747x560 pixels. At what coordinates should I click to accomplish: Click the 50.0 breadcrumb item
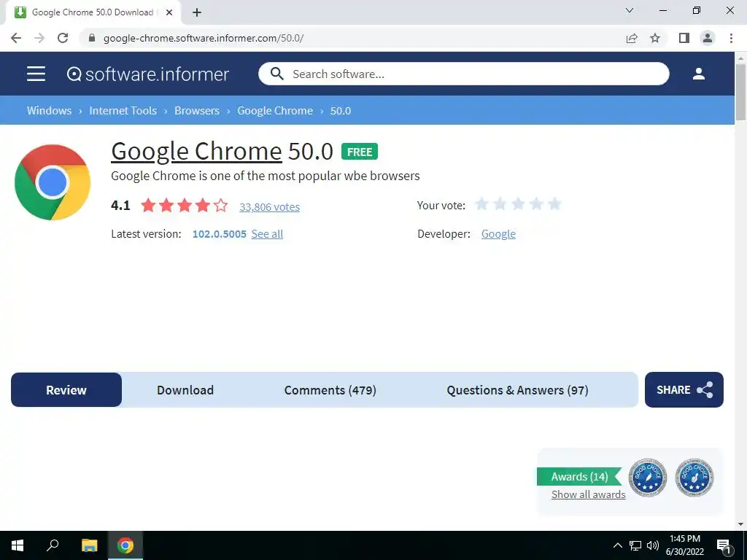(x=341, y=111)
